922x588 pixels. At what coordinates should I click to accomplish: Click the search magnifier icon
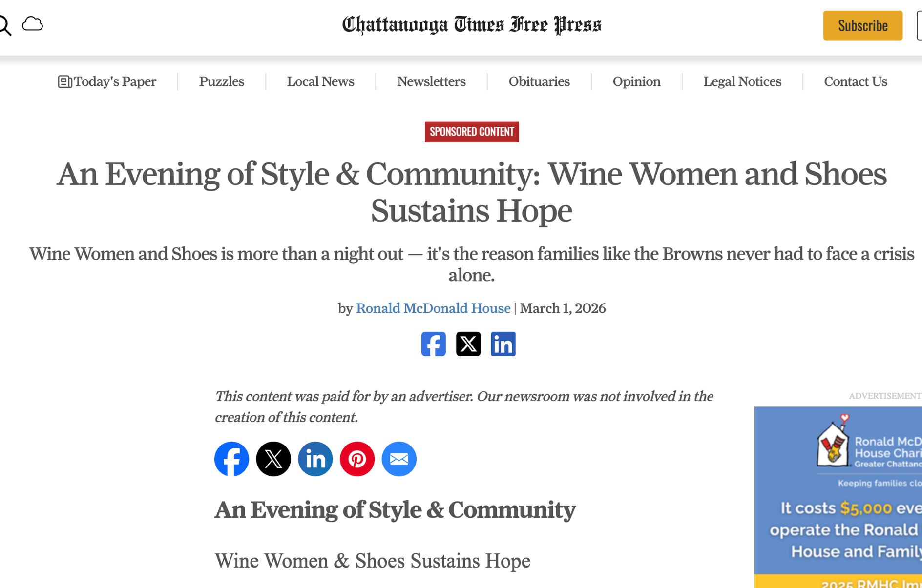tap(5, 25)
